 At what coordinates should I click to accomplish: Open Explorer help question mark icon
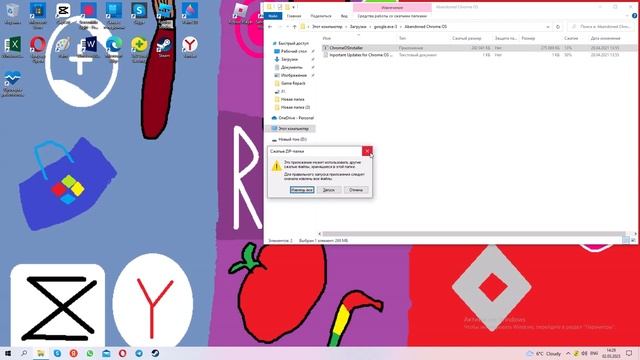pyautogui.click(x=634, y=16)
